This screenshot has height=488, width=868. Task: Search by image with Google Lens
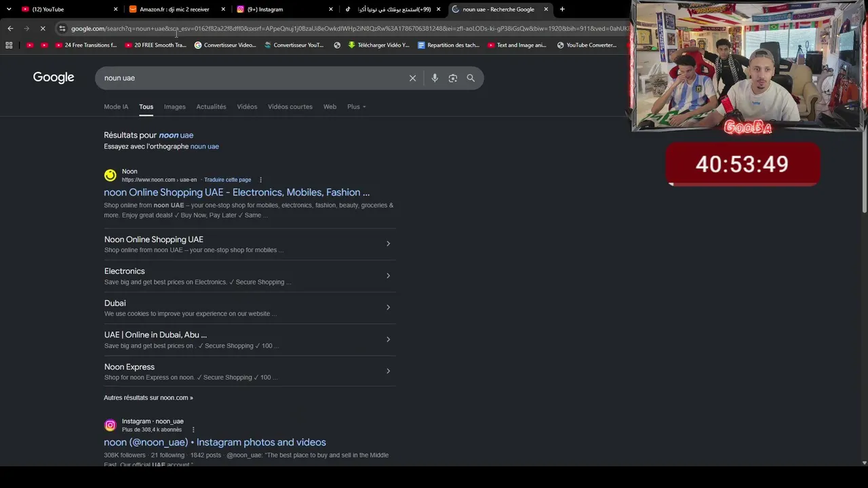453,78
